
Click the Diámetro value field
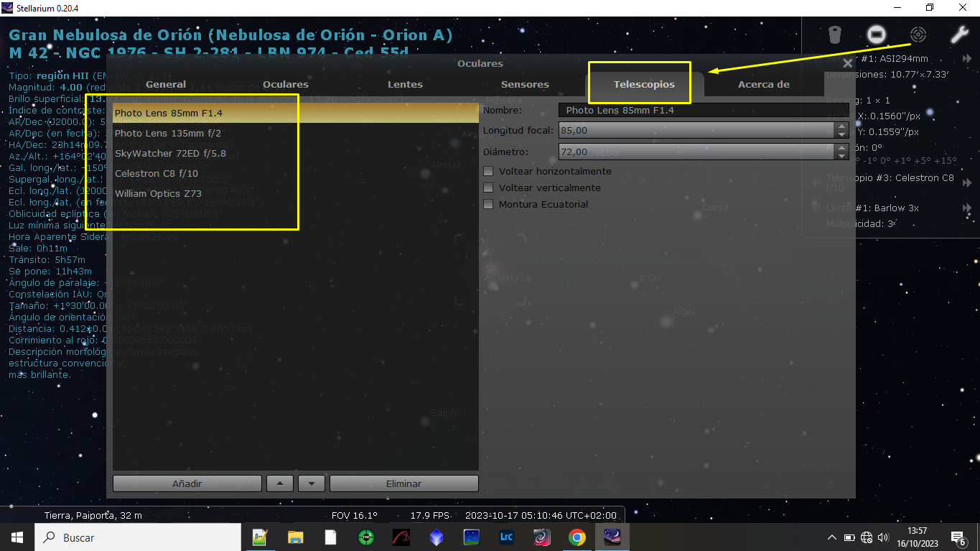pos(697,152)
